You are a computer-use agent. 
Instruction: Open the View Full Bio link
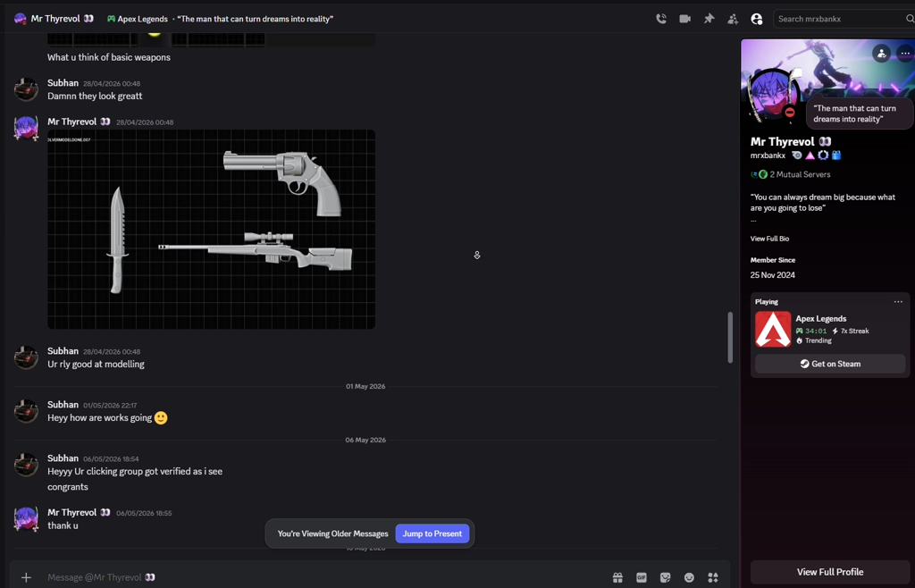coord(769,239)
